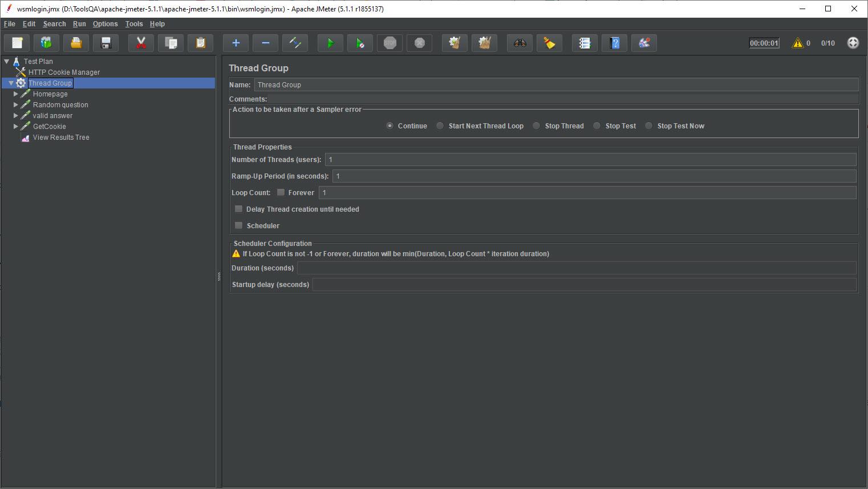Click the elapsed time 00:00:01 display
The image size is (868, 489).
point(764,43)
